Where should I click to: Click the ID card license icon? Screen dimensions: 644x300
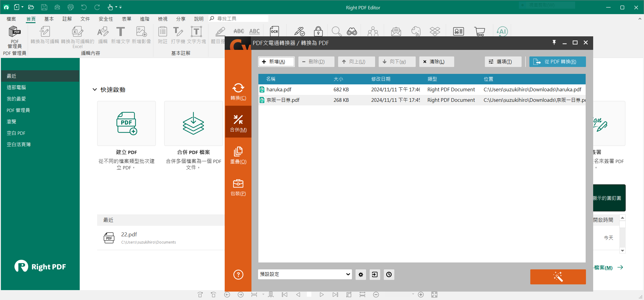458,31
